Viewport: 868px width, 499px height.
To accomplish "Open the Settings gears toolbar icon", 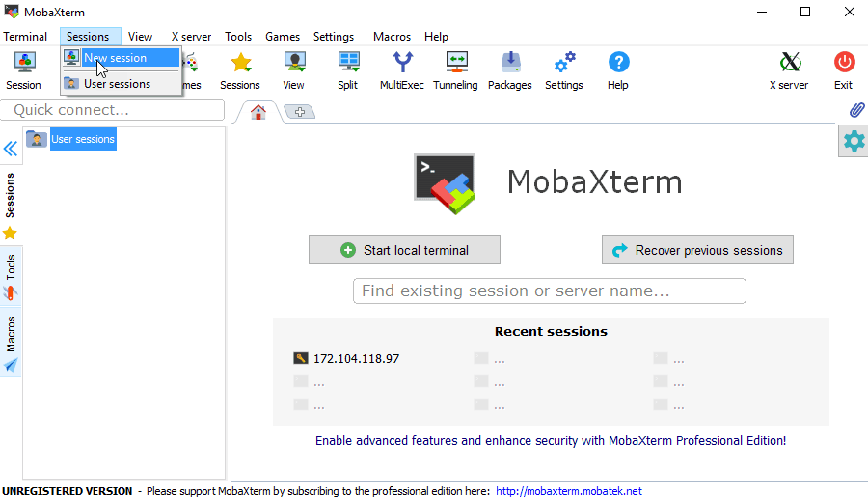I will (x=564, y=70).
